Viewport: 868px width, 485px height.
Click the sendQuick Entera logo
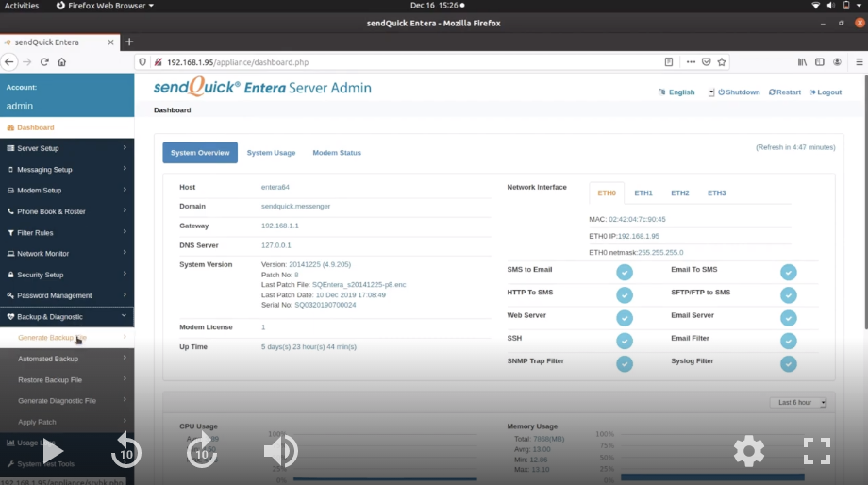point(262,87)
